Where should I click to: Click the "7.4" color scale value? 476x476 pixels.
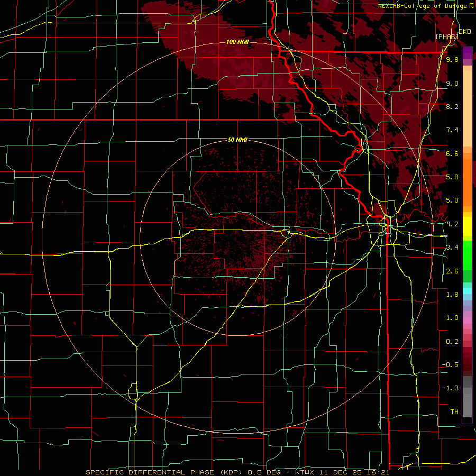tap(452, 130)
